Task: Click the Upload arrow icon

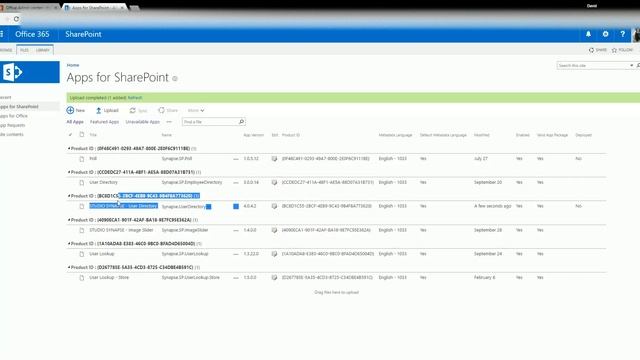Action: coord(98,110)
